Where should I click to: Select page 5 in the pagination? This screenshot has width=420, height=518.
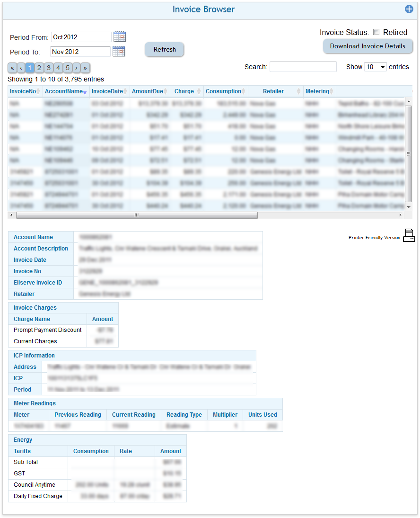coord(67,68)
